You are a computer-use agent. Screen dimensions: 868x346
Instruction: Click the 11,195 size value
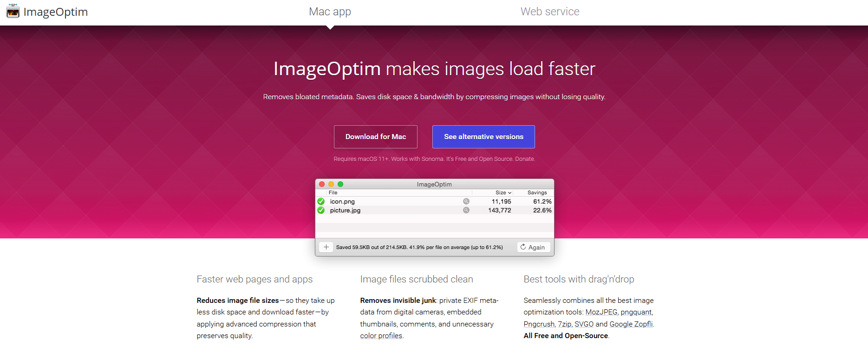point(502,201)
